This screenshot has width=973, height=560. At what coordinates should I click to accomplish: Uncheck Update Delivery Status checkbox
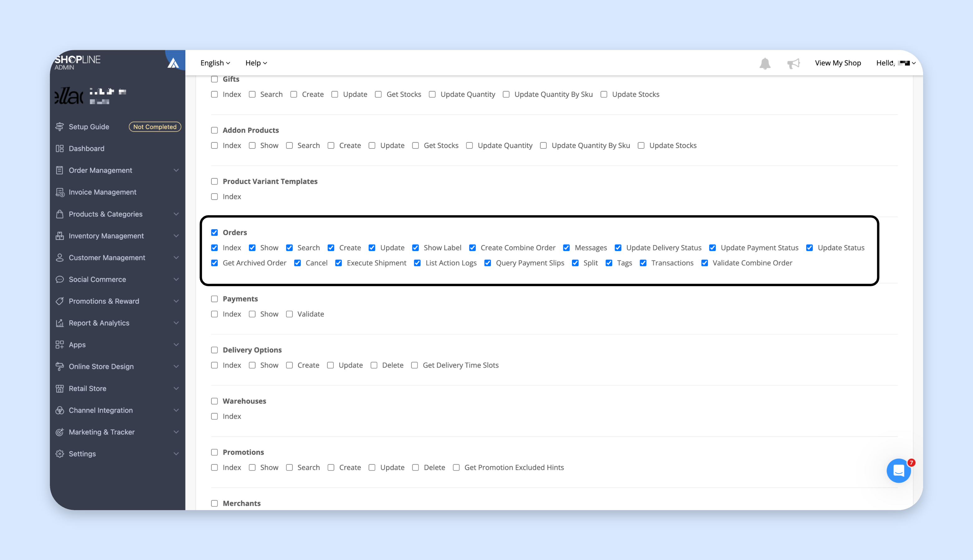pyautogui.click(x=618, y=248)
